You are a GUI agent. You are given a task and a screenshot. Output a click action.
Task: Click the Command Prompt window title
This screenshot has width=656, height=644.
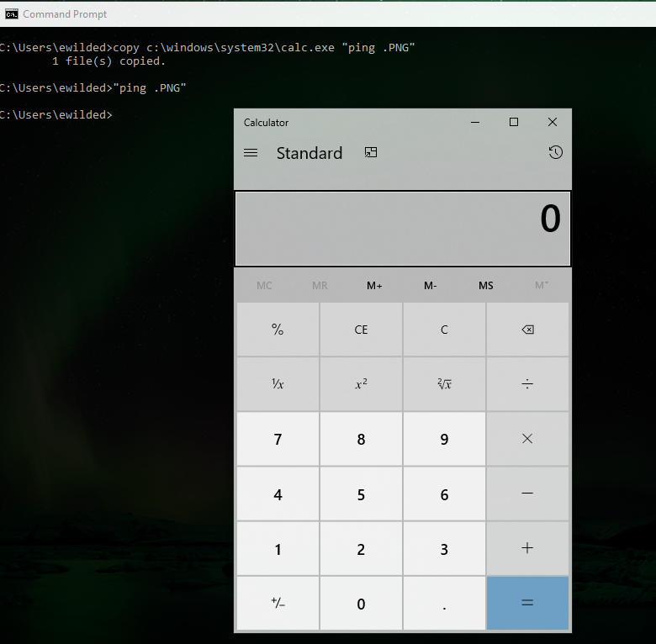click(x=65, y=14)
